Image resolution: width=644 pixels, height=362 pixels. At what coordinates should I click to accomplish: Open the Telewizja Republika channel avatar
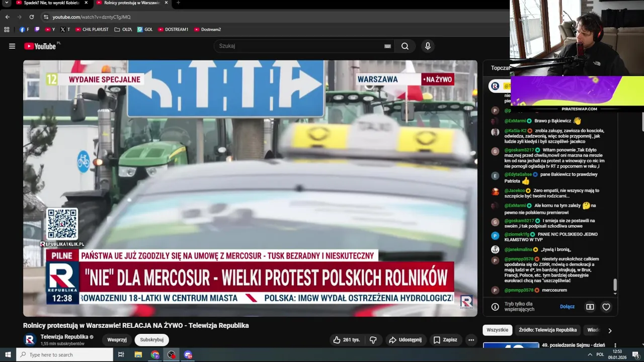[x=30, y=340]
